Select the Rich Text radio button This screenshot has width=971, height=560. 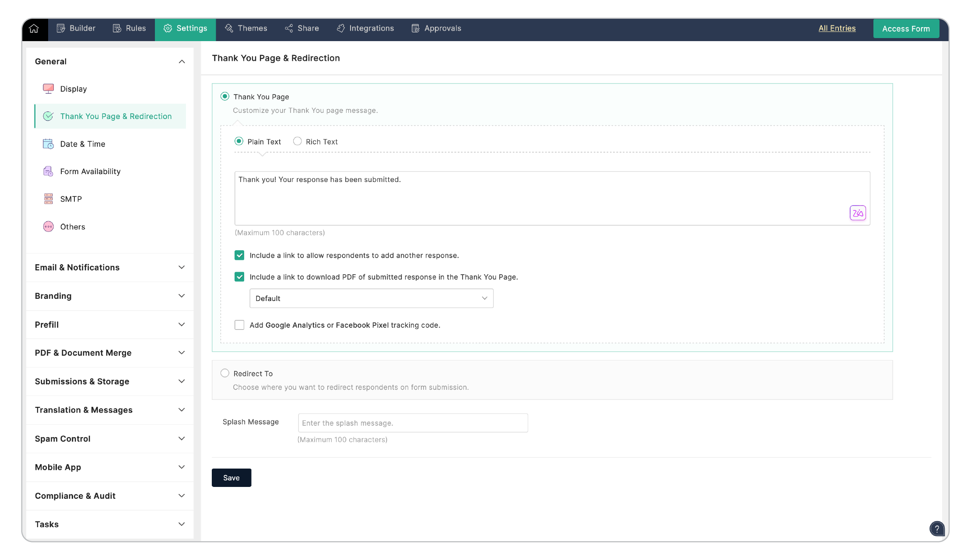(298, 141)
